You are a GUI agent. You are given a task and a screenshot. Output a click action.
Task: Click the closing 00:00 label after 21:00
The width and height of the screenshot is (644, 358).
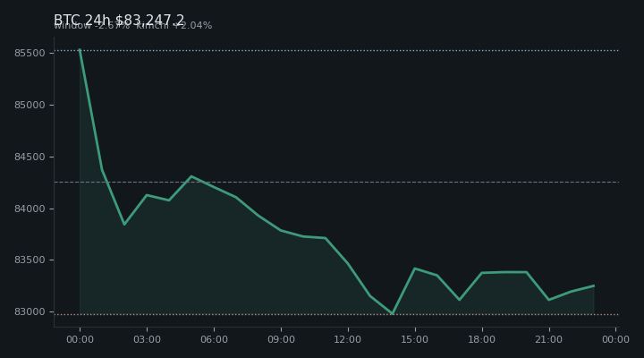[615, 339]
